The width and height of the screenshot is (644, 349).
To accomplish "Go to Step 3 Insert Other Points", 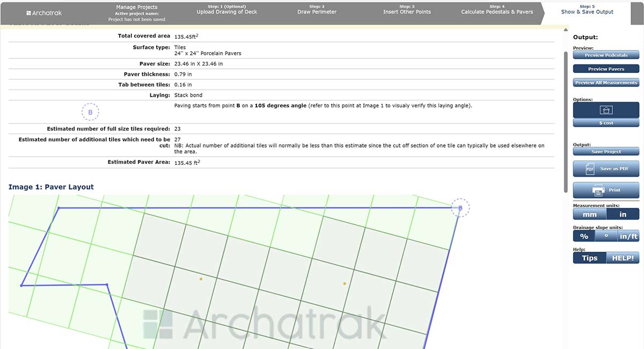I will (407, 9).
